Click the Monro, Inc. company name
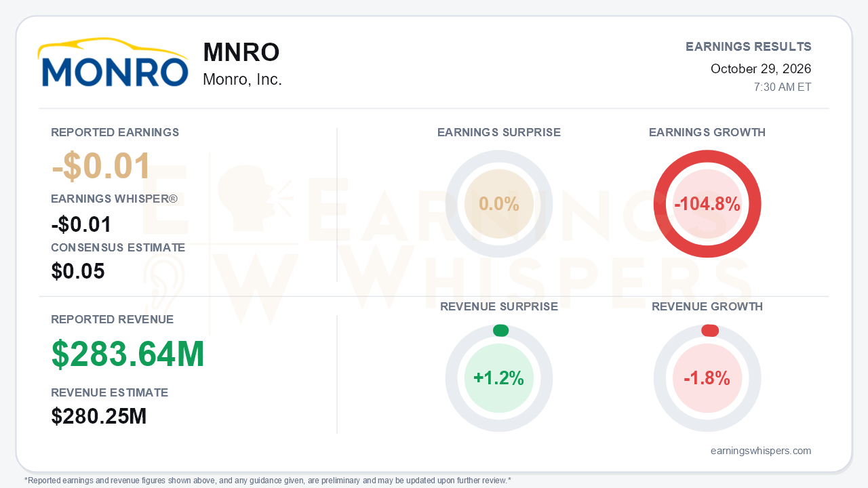This screenshot has width=868, height=488. (242, 79)
